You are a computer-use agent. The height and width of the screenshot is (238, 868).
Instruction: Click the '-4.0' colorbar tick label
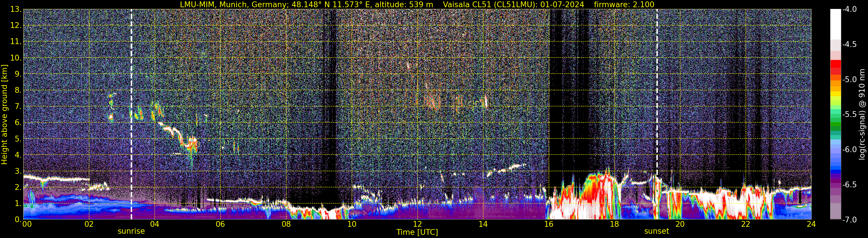(x=850, y=10)
